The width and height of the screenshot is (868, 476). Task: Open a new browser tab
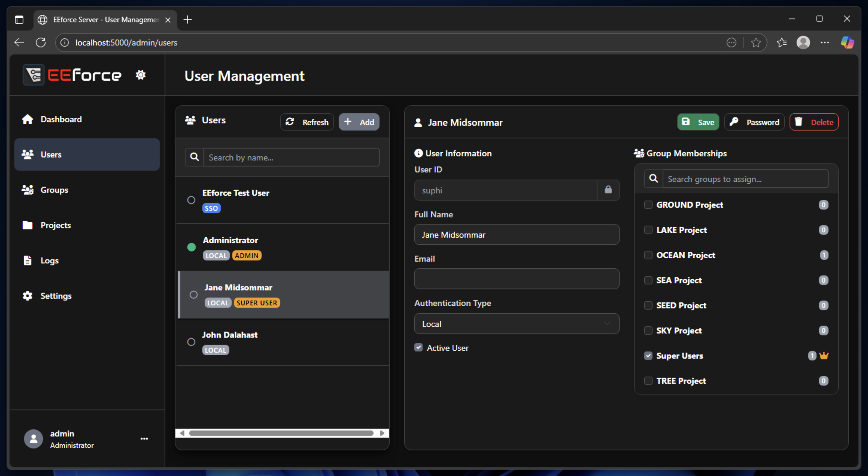click(x=187, y=19)
